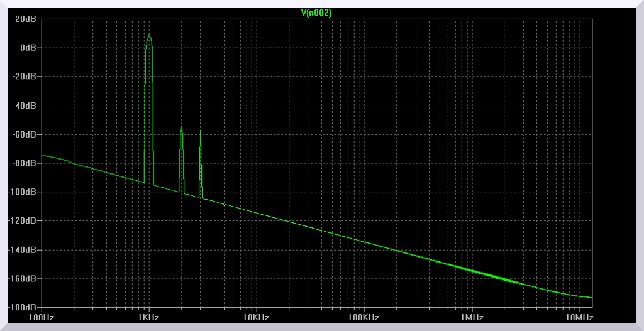644x331 pixels.
Task: Click the V(n002) trace label
Action: tap(317, 13)
